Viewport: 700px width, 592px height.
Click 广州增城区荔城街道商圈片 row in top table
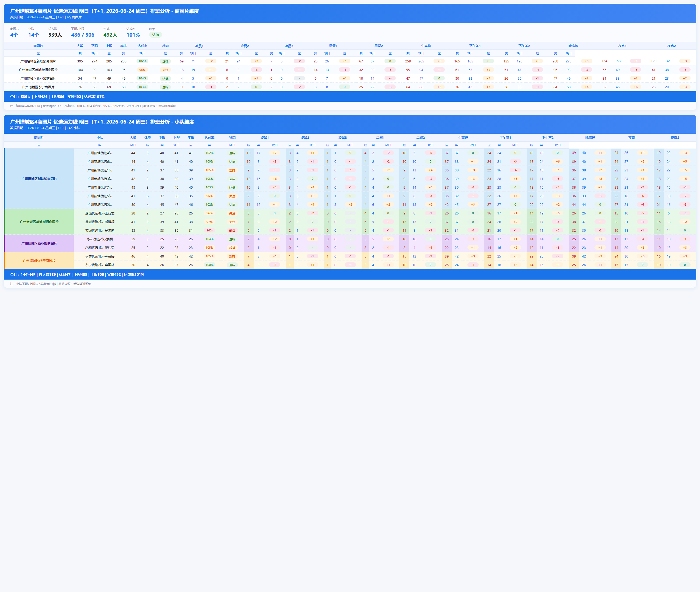[350, 70]
